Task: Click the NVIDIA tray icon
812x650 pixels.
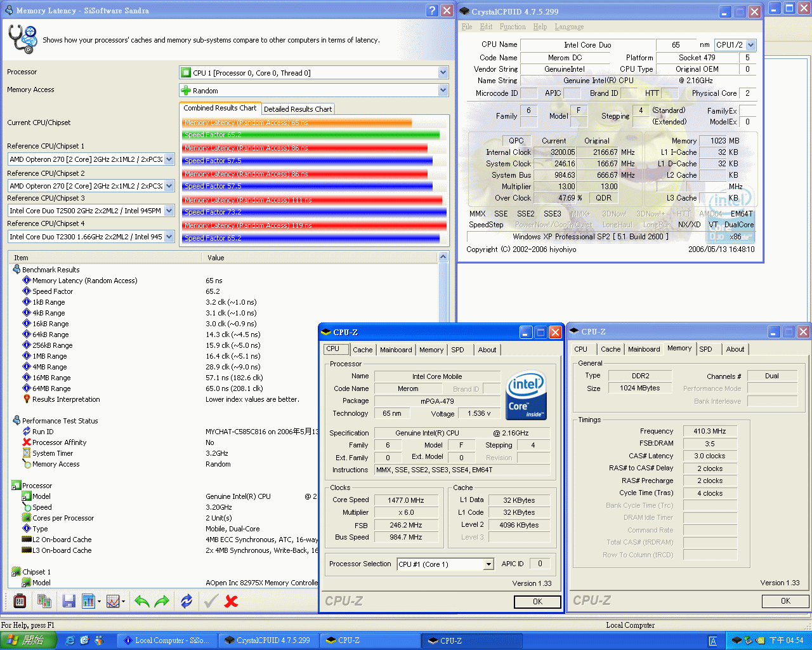Action: [x=760, y=640]
